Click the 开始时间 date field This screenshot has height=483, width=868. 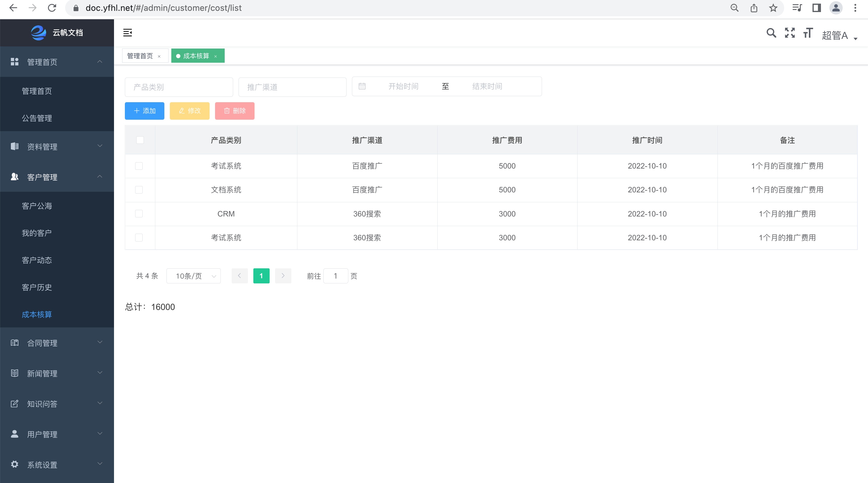[403, 86]
